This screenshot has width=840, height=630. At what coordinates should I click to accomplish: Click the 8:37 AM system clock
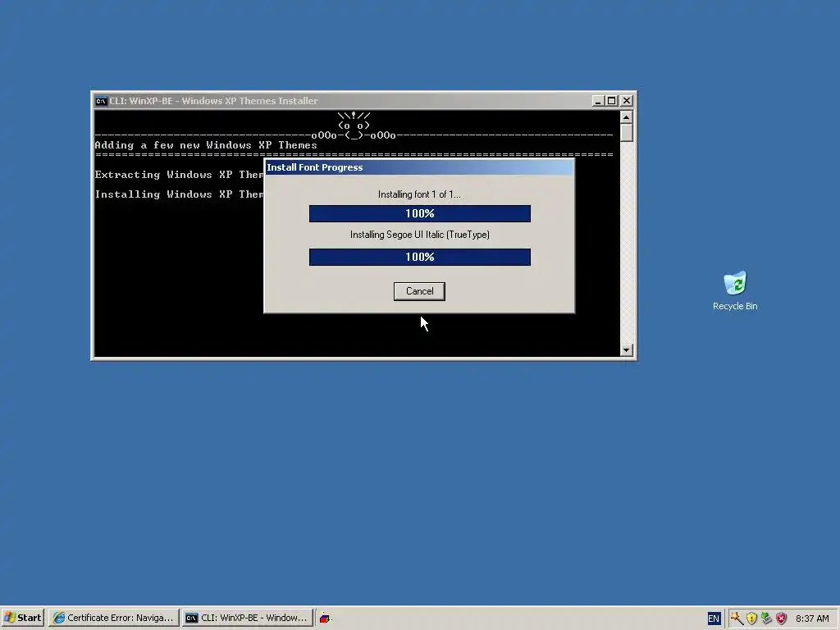(812, 619)
